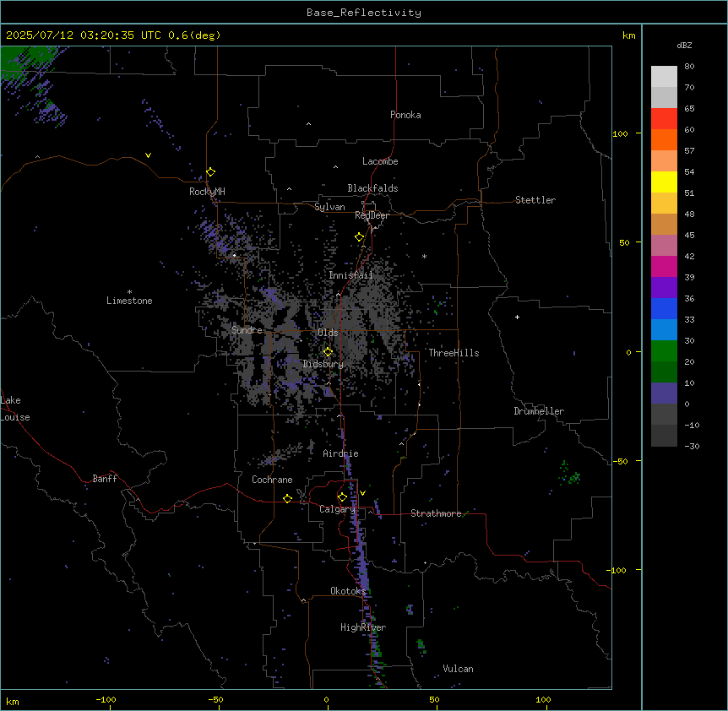This screenshot has height=711, width=728.
Task: Click the Base_Reflectivity title
Action: click(x=364, y=13)
